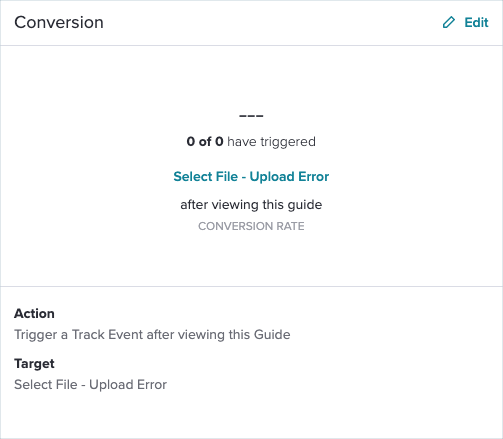503x439 pixels.
Task: Click the pencil icon beside Edit
Action: [449, 23]
